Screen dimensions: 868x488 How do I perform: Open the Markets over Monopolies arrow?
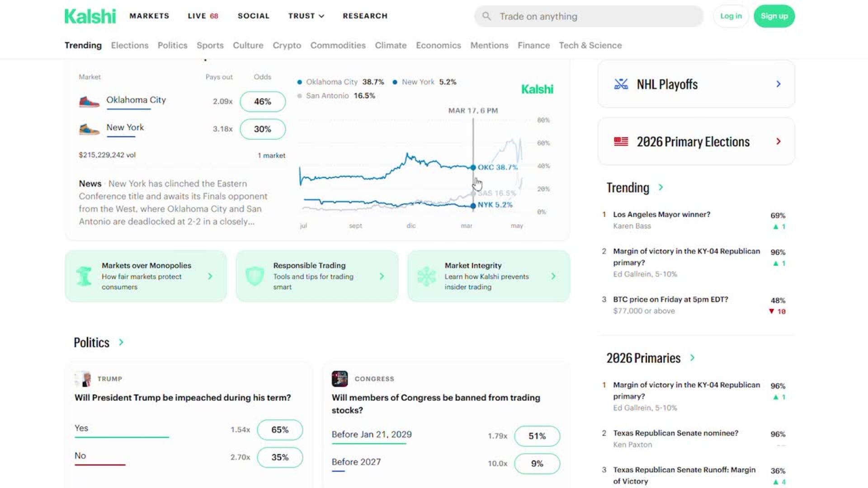pos(210,276)
